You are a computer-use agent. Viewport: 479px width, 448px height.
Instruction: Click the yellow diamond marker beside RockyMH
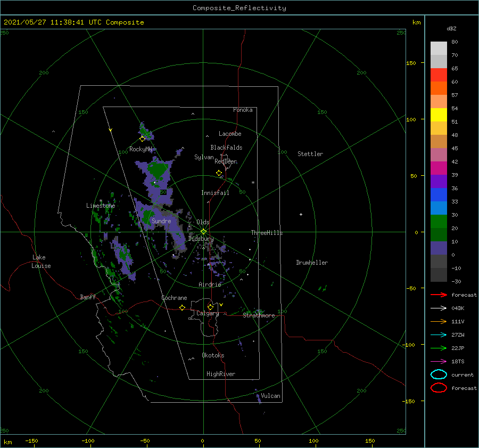(142, 139)
